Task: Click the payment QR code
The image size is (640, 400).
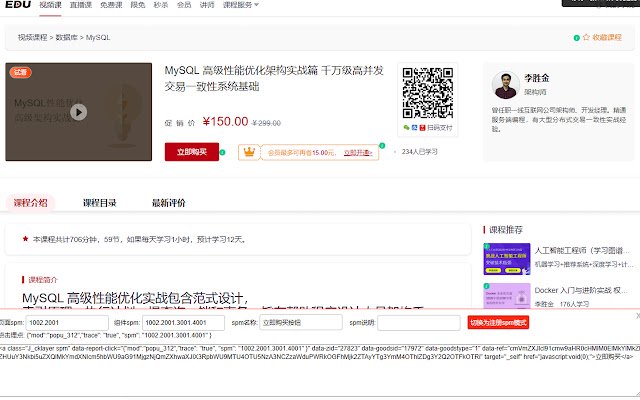Action: pyautogui.click(x=428, y=93)
